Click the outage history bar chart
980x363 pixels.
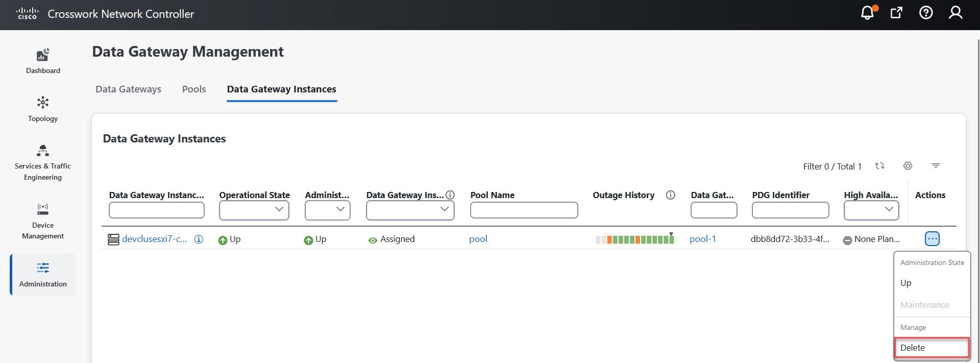[x=635, y=239]
